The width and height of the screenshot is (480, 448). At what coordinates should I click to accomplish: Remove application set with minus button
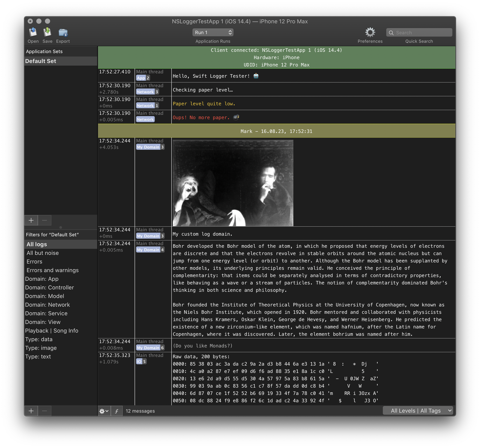pos(45,220)
